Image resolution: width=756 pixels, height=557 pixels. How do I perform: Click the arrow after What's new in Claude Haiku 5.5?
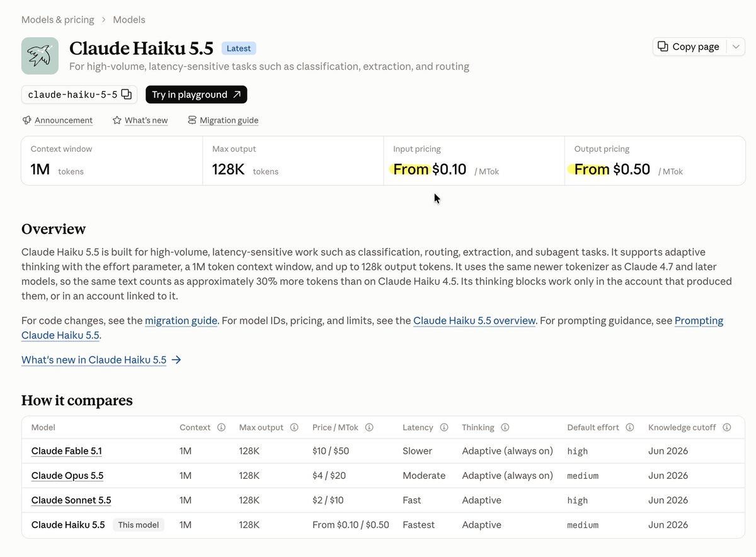176,360
